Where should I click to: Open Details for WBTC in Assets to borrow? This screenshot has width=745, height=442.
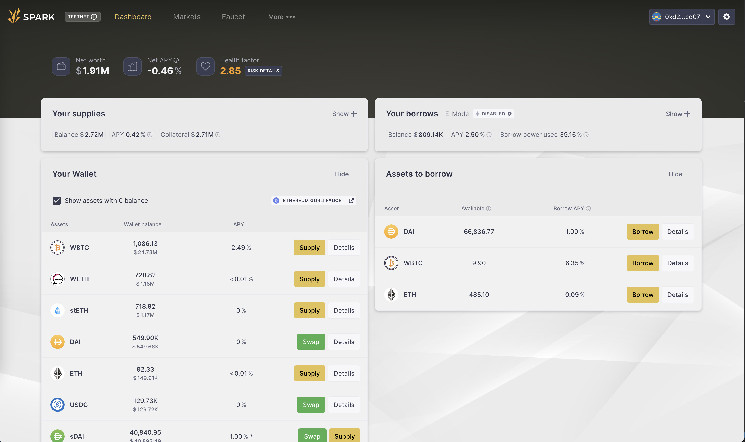tap(678, 263)
